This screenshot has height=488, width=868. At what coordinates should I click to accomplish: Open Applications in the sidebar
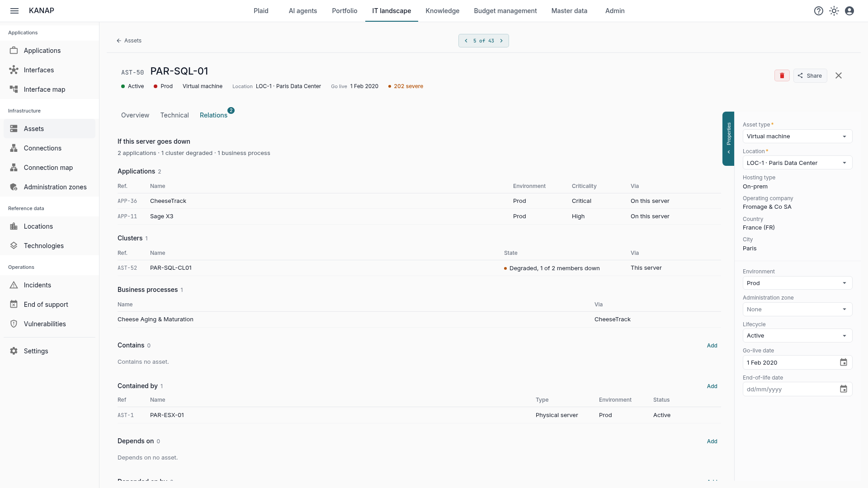49,51
